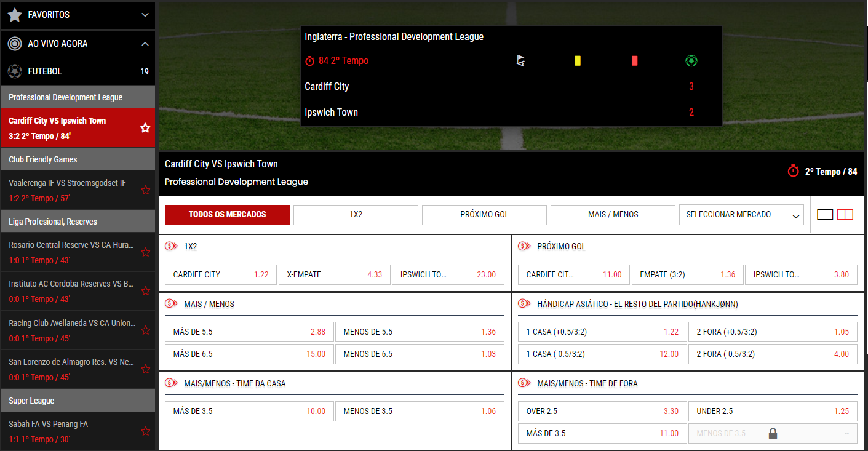This screenshot has height=451, width=868.
Task: Collapse the Ao Vivo Agora section chevron
Action: [145, 44]
